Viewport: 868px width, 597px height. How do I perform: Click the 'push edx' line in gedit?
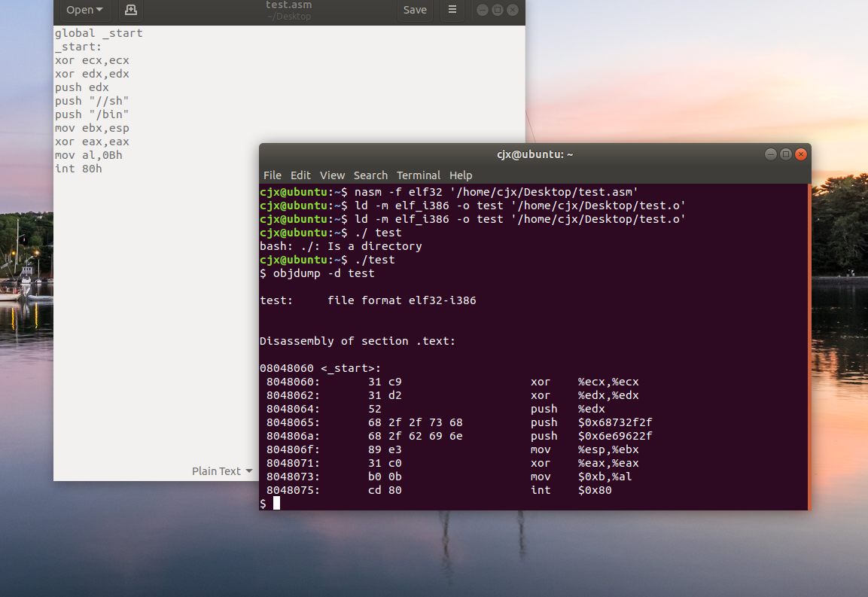[82, 87]
